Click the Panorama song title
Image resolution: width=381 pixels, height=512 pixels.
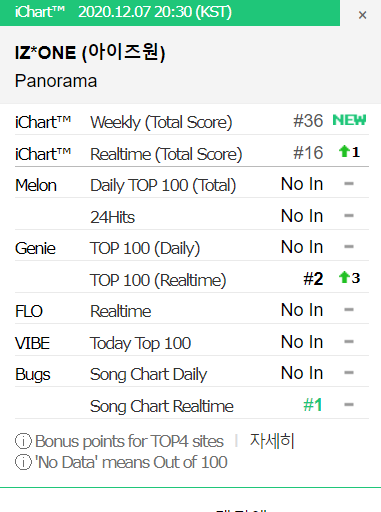point(56,81)
